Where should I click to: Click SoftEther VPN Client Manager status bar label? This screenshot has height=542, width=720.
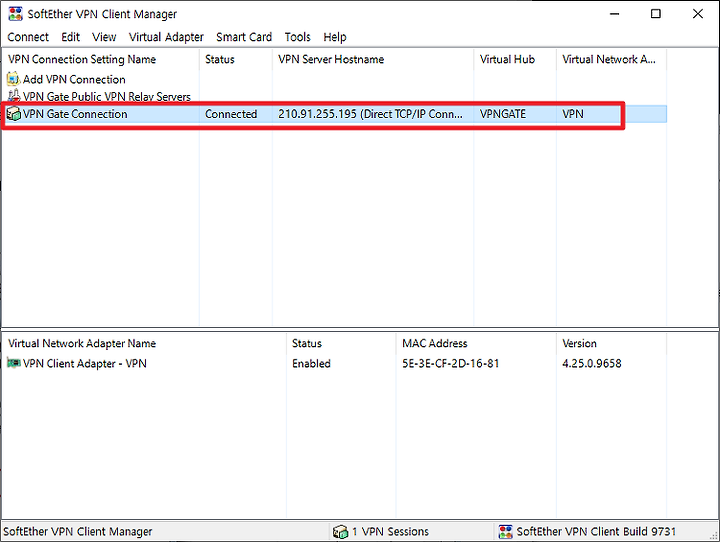click(78, 531)
